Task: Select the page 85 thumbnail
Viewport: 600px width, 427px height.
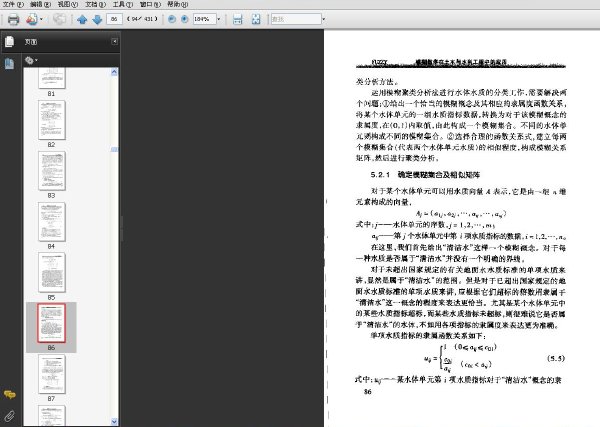Action: [52, 273]
